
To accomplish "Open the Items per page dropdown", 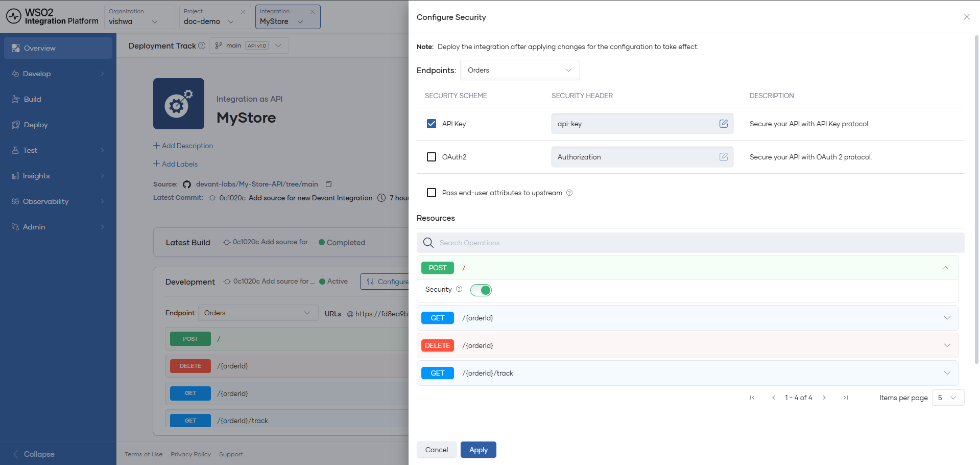I will pyautogui.click(x=948, y=398).
